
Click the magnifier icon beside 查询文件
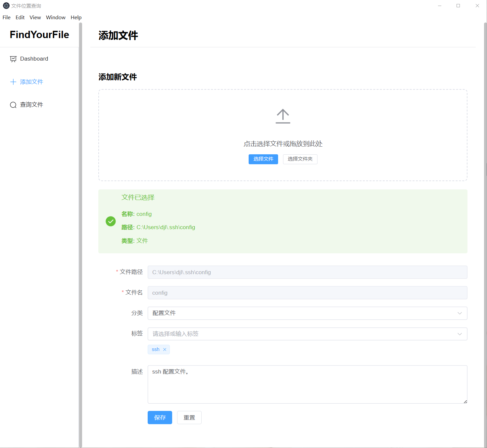click(13, 105)
